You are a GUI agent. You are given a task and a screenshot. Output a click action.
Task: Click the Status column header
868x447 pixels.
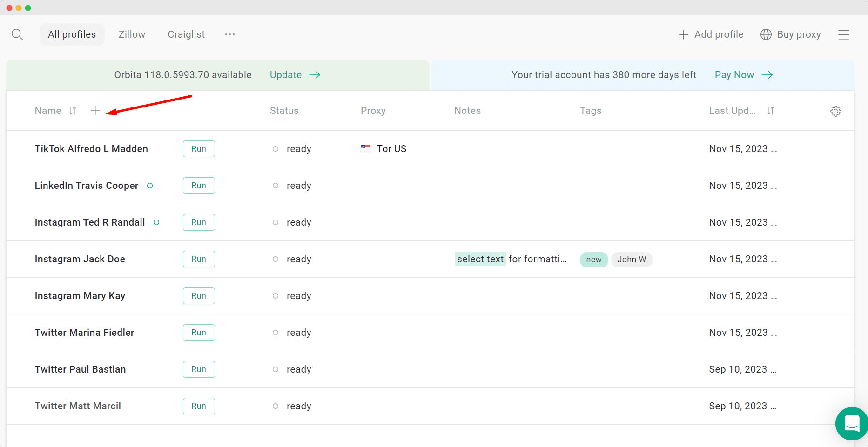tap(284, 111)
